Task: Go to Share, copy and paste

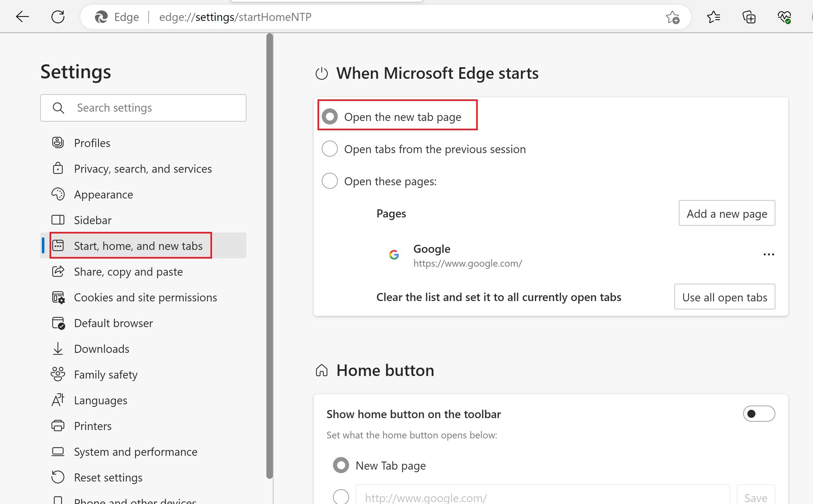Action: click(x=143, y=271)
